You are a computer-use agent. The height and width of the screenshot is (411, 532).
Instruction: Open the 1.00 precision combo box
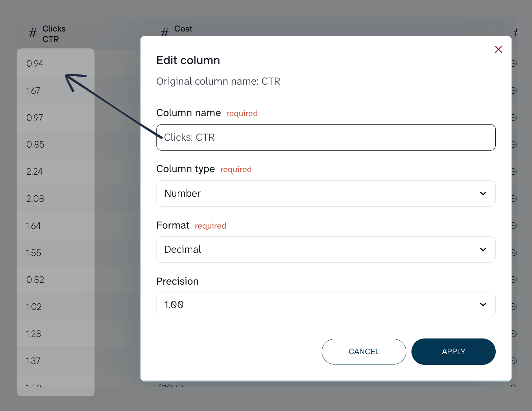[x=326, y=304]
